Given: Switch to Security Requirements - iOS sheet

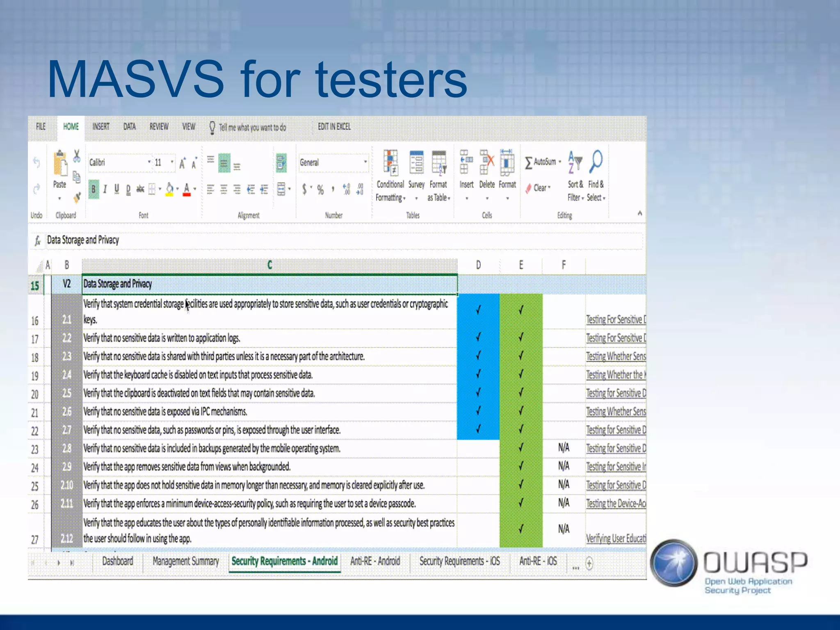Looking at the screenshot, I should 460,561.
